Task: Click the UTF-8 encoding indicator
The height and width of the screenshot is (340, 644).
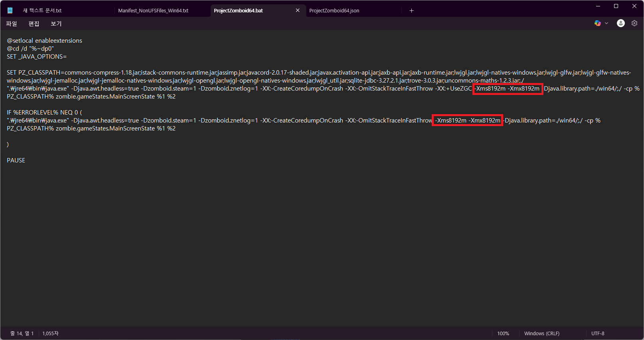Action: [598, 333]
